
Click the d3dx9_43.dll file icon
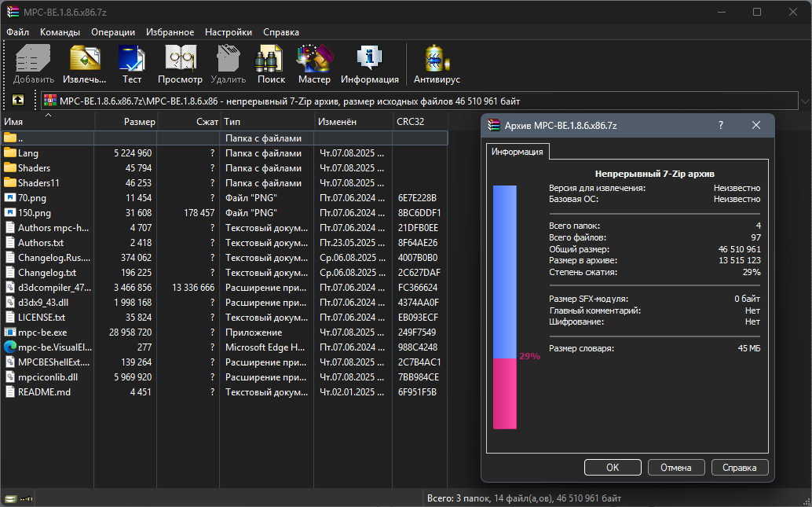coord(10,302)
